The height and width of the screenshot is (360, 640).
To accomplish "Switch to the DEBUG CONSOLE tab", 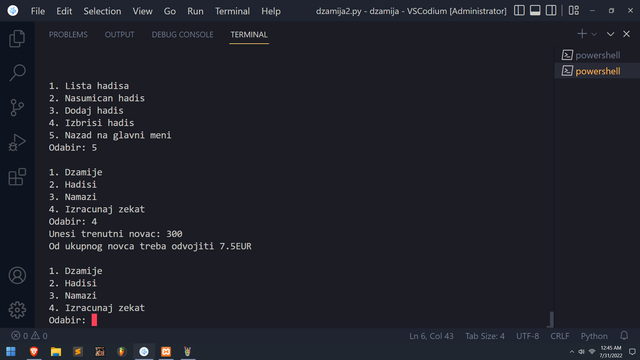I will (182, 35).
